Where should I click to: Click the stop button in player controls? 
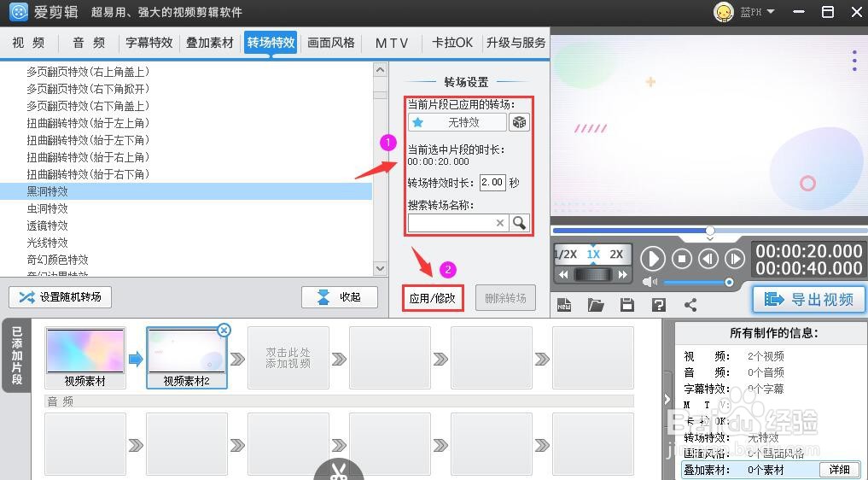[682, 259]
